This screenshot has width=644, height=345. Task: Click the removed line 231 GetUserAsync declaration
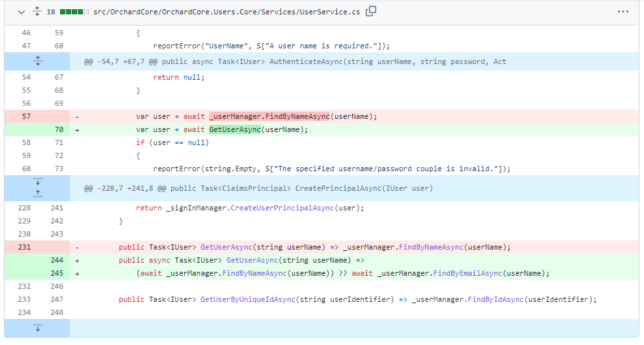coord(315,247)
